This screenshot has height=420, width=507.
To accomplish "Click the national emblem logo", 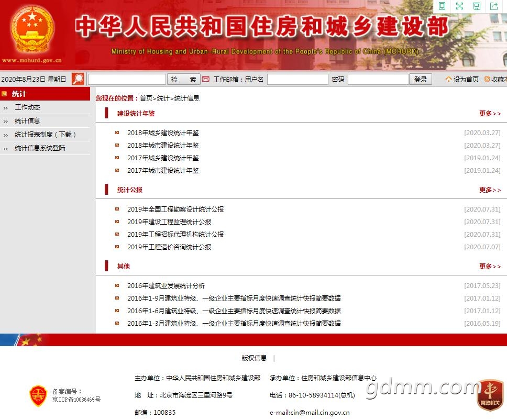I will point(31,30).
